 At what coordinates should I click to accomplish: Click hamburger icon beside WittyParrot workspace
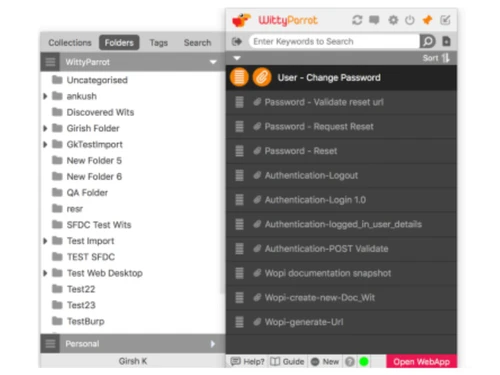click(x=50, y=62)
